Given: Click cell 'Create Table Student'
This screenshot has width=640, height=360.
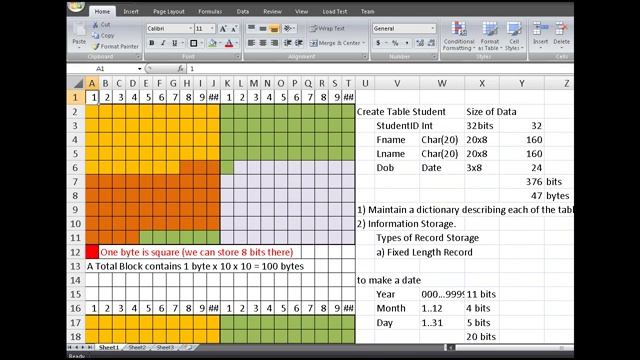Looking at the screenshot, I should [401, 112].
